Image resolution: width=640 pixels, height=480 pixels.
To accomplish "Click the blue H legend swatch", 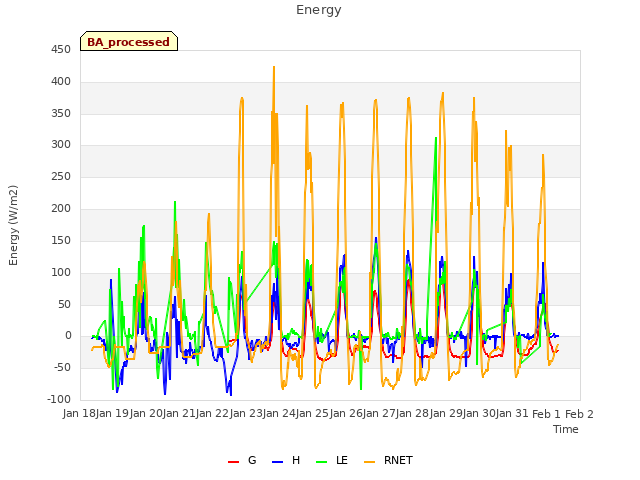I will (277, 462).
